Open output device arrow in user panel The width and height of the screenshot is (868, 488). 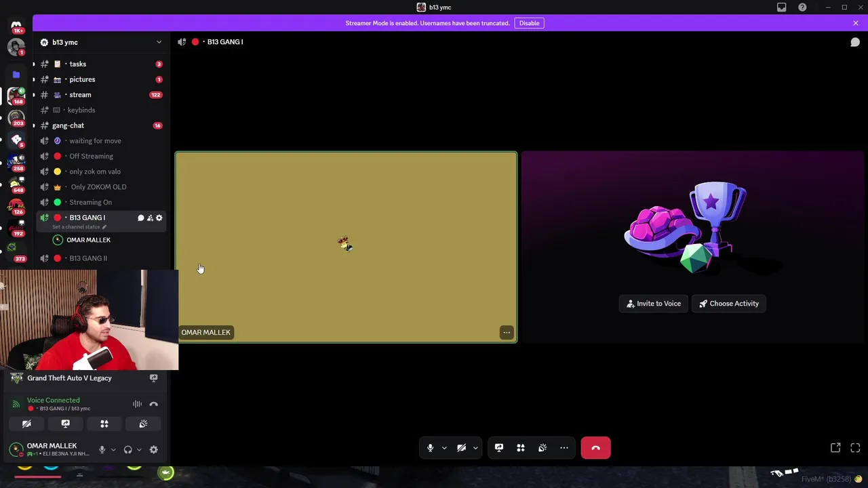pyautogui.click(x=139, y=449)
